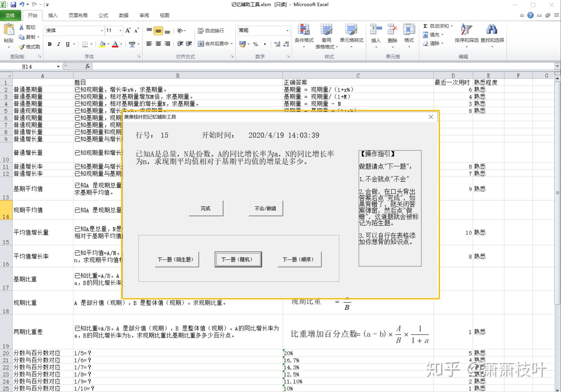Open the 文件 menu tab
Image resolution: width=561 pixels, height=392 pixels.
click(10, 15)
